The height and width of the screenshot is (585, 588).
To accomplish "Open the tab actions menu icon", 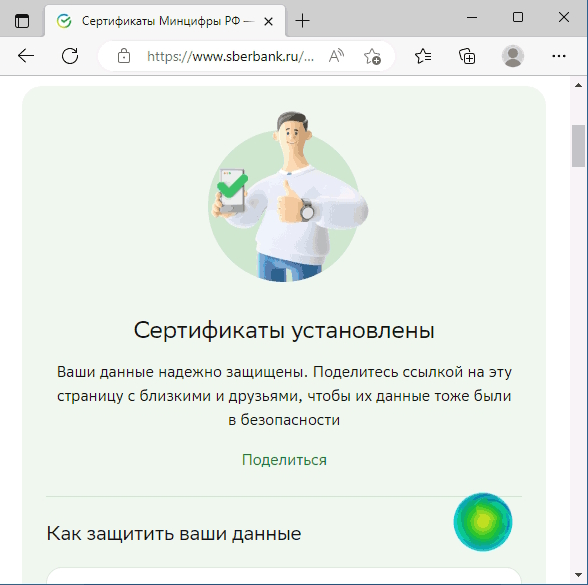I will click(x=22, y=21).
